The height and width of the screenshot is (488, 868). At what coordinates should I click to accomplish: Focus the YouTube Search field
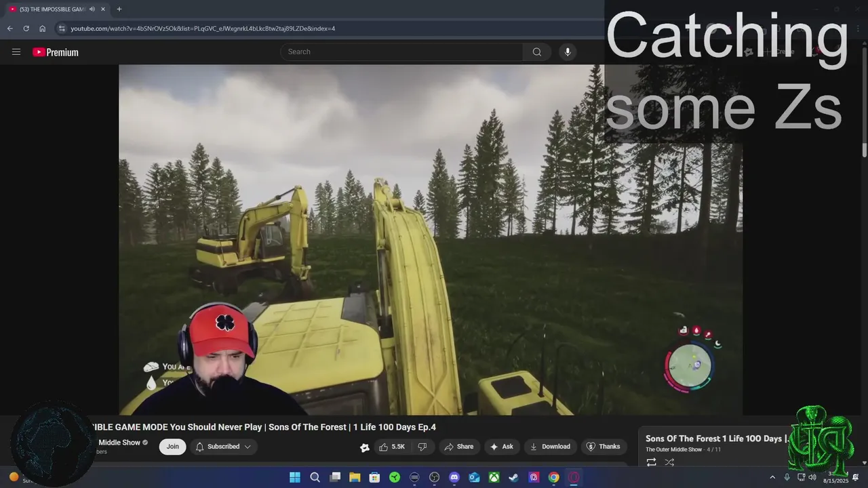click(x=401, y=52)
